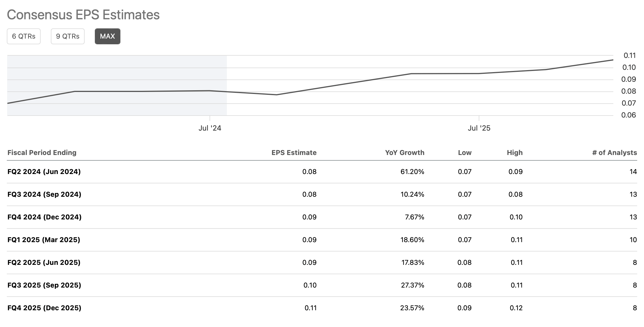The height and width of the screenshot is (327, 644).
Task: Select the FQ4 2025 (Dec 2025) row label
Action: pyautogui.click(x=44, y=308)
